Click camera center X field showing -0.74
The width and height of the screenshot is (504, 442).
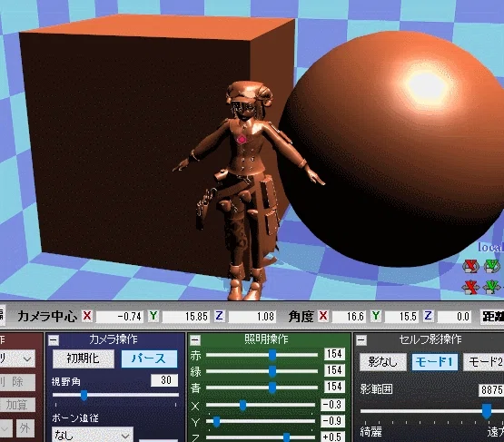coord(120,317)
